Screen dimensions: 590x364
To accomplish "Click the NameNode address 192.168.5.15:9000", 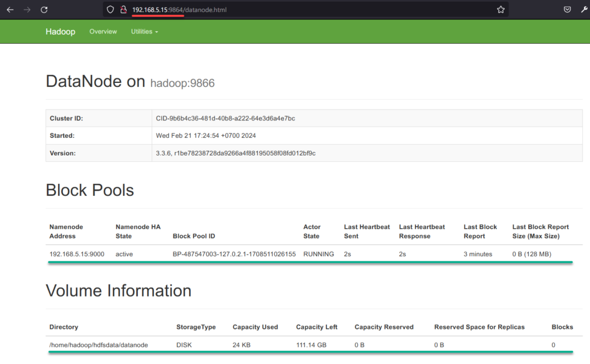I will click(75, 254).
